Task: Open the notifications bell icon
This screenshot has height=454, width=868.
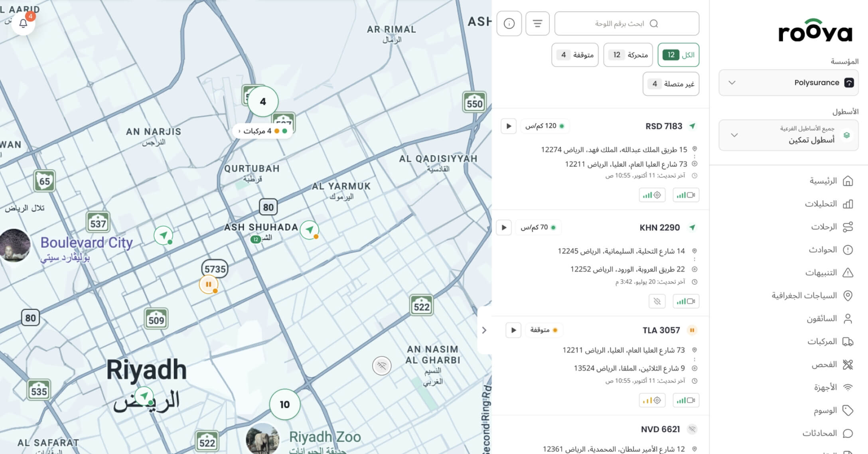Action: pos(24,23)
